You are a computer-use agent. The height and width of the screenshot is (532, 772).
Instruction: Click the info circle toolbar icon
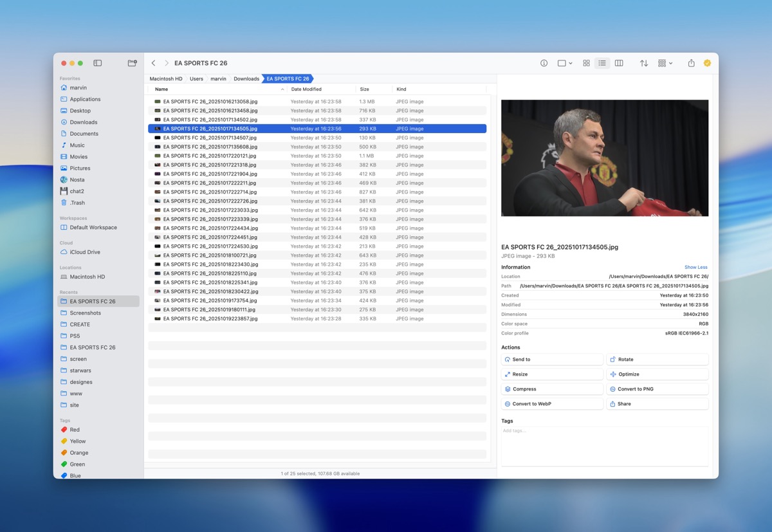pos(544,63)
